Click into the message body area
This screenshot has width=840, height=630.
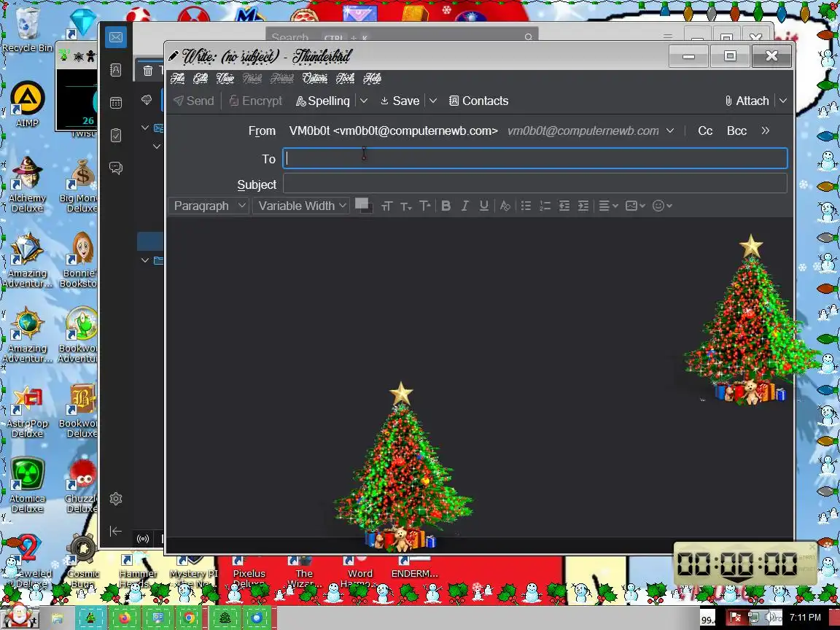click(x=480, y=377)
